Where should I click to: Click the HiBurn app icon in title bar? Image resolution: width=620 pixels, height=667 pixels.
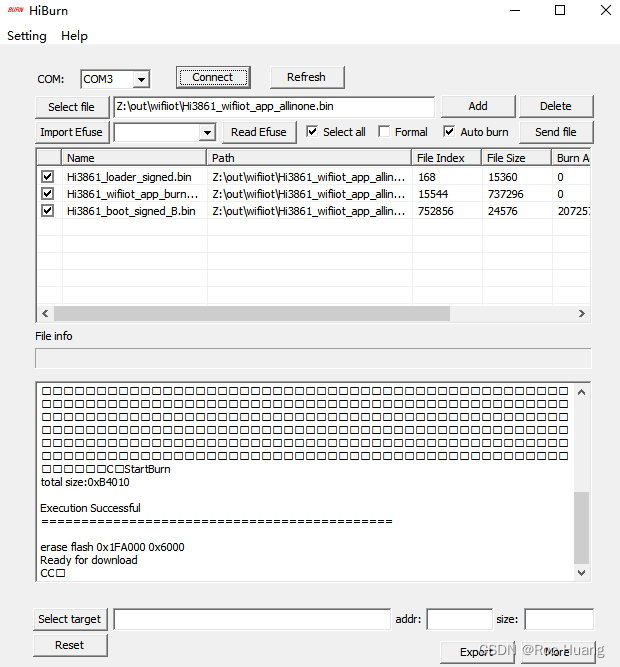pos(16,10)
